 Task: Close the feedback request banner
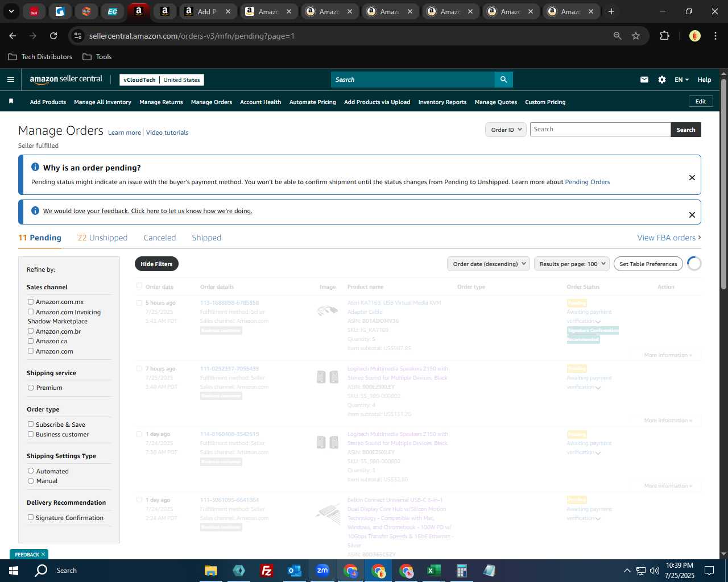(x=692, y=215)
